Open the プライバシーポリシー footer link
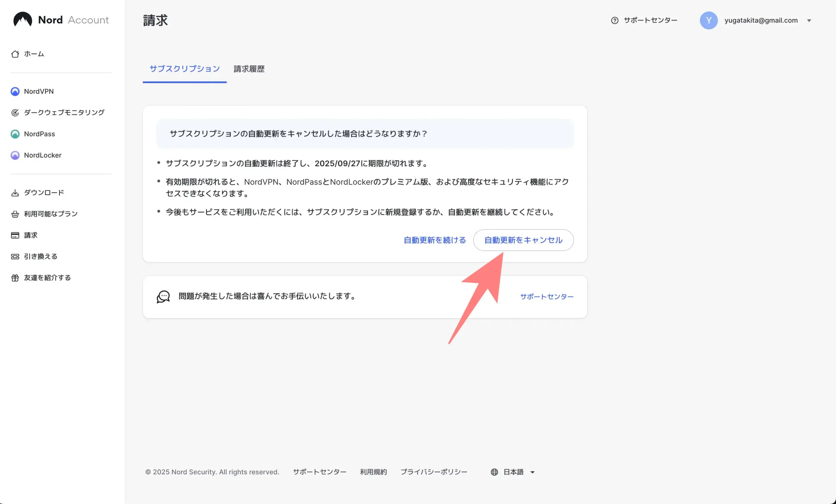Viewport: 836px width, 504px height. click(x=434, y=472)
